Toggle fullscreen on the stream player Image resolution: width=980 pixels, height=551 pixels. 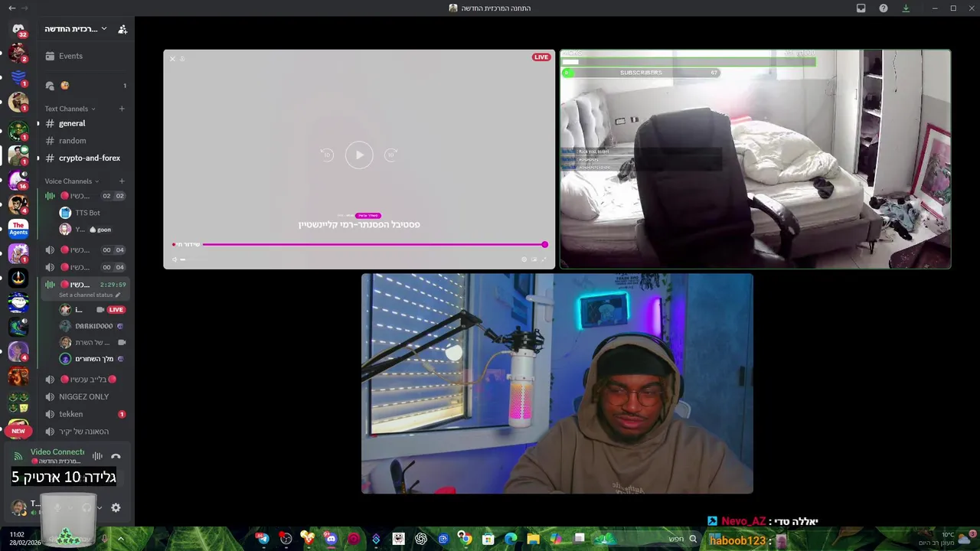[x=544, y=259]
